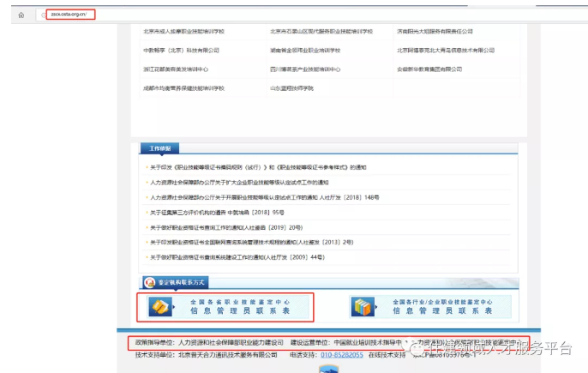Click footer text 人力资源和社会保障部职业能力建设司
This screenshot has width=588, height=373.
[231, 342]
